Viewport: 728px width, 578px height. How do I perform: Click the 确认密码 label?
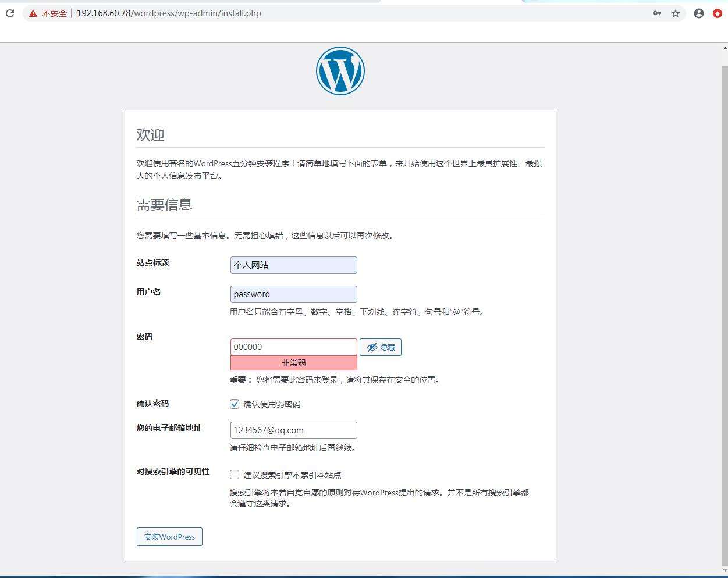pyautogui.click(x=153, y=404)
